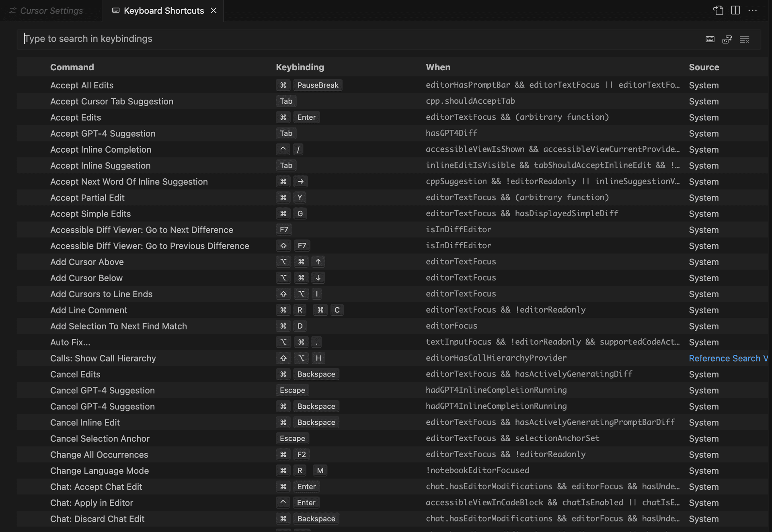
Task: Open the More Actions ellipsis menu
Action: (x=753, y=10)
